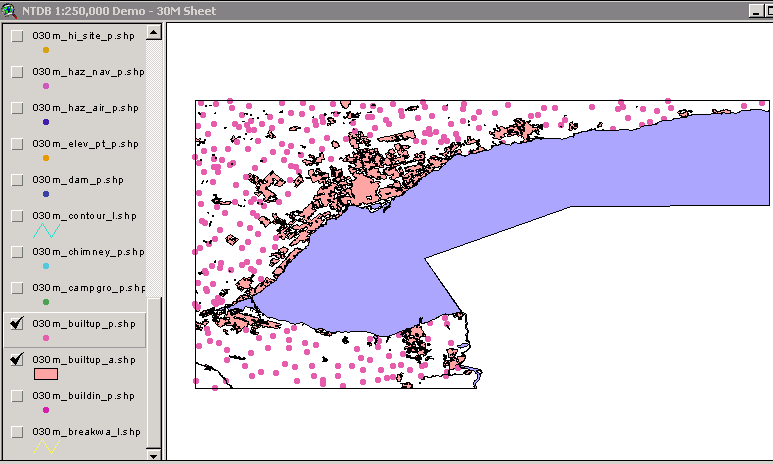Select the 030m_builtup_a.shp layer name
This screenshot has width=773, height=464.
[x=84, y=360]
